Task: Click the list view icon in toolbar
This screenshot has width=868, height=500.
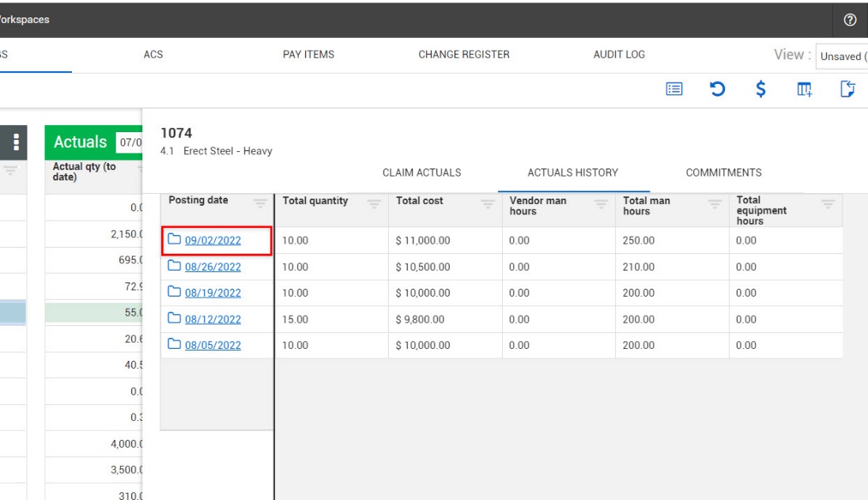Action: 674,89
